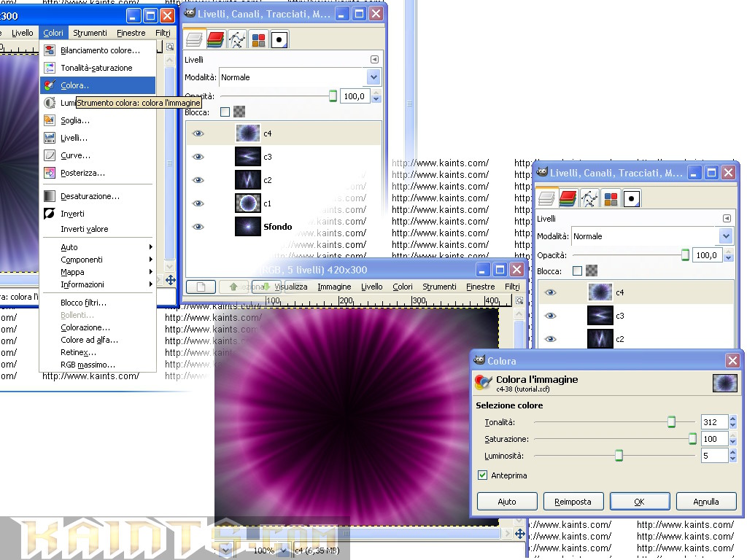The height and width of the screenshot is (560, 747).
Task: Open the Modalità dropdown in the right Layers dialog
Action: pyautogui.click(x=651, y=236)
